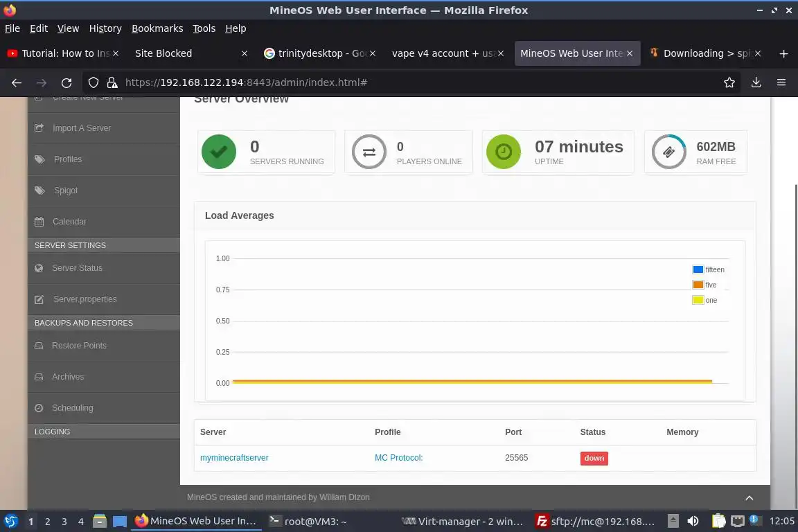This screenshot has width=798, height=532.
Task: Click the Port column header
Action: [x=513, y=432]
